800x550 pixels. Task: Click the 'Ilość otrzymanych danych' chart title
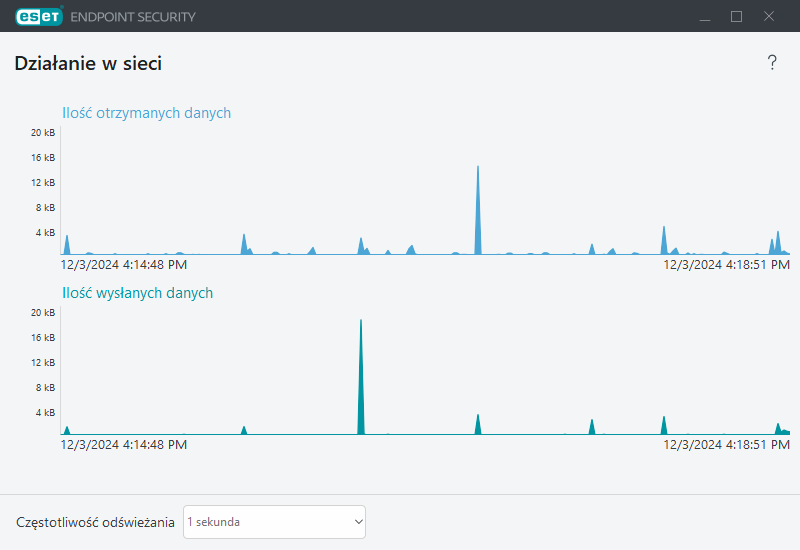[x=146, y=113]
